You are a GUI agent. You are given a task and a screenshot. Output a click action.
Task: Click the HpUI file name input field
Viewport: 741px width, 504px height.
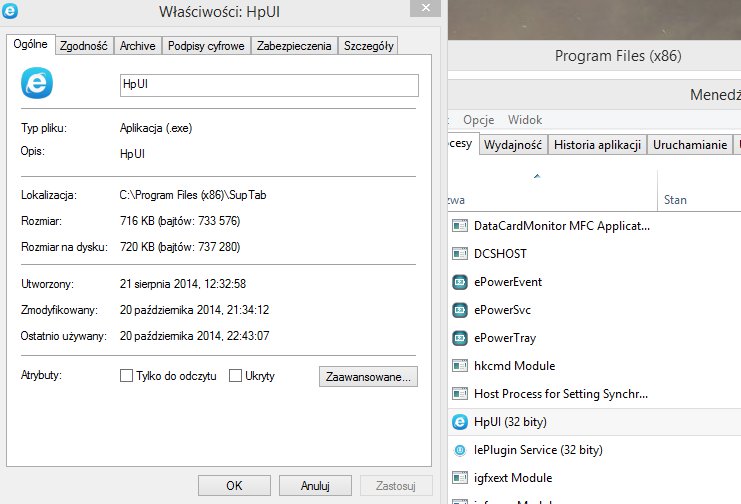(269, 86)
